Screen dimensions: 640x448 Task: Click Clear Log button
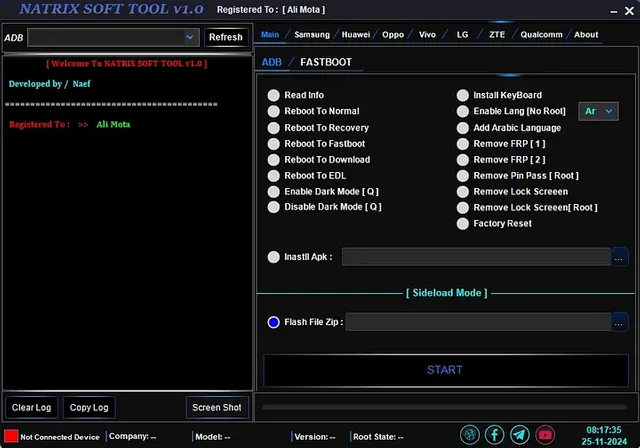click(31, 407)
